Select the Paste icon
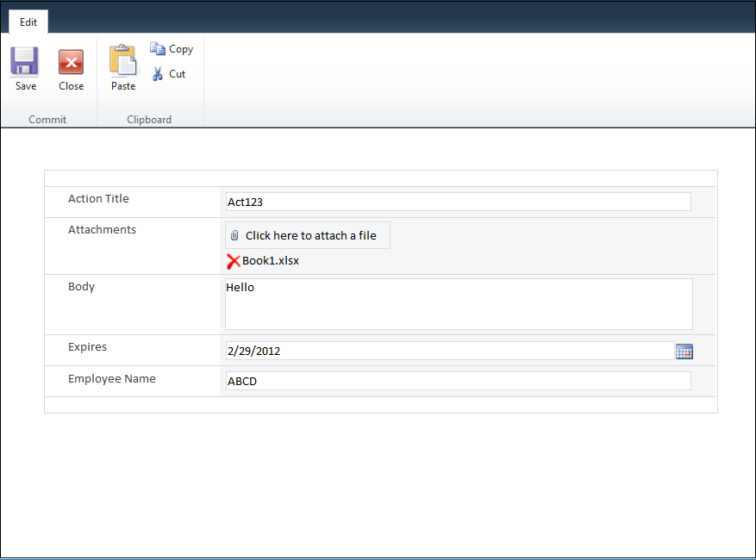Image resolution: width=756 pixels, height=560 pixels. [122, 62]
